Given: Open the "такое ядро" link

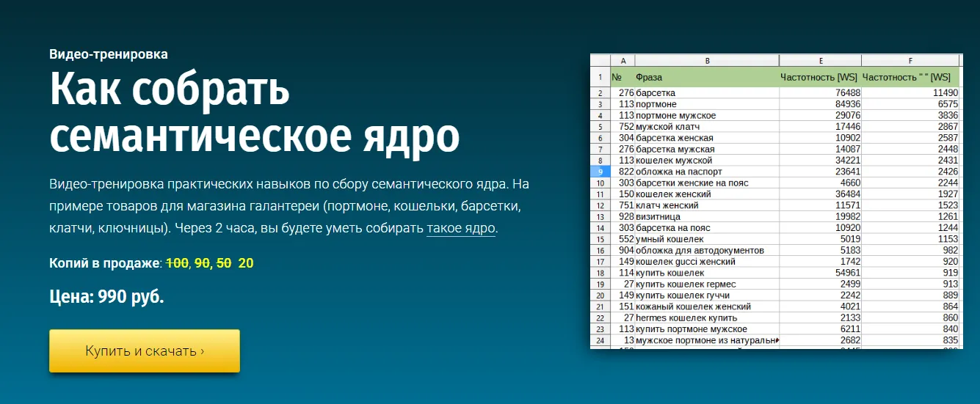Looking at the screenshot, I should pos(461,227).
